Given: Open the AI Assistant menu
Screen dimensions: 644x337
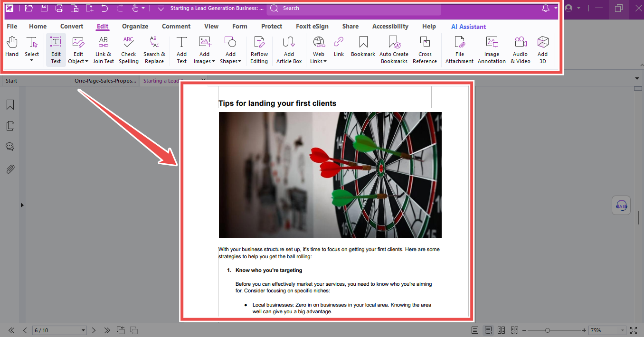Looking at the screenshot, I should [x=468, y=26].
